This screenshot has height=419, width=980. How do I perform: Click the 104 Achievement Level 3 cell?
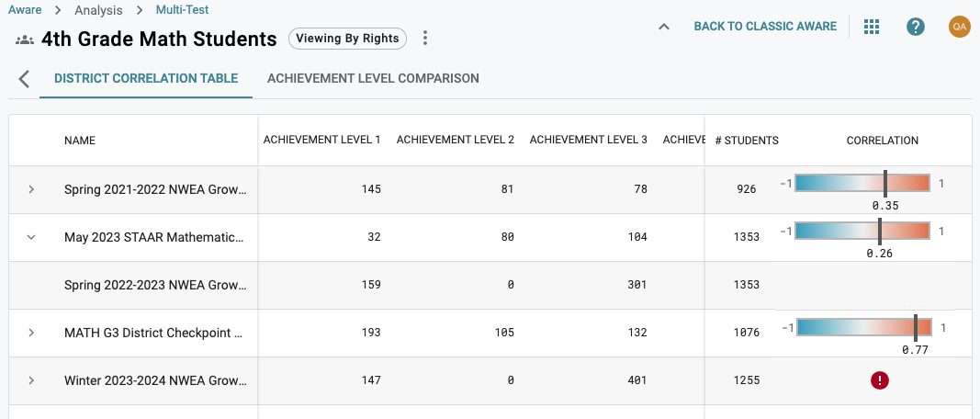coord(636,237)
